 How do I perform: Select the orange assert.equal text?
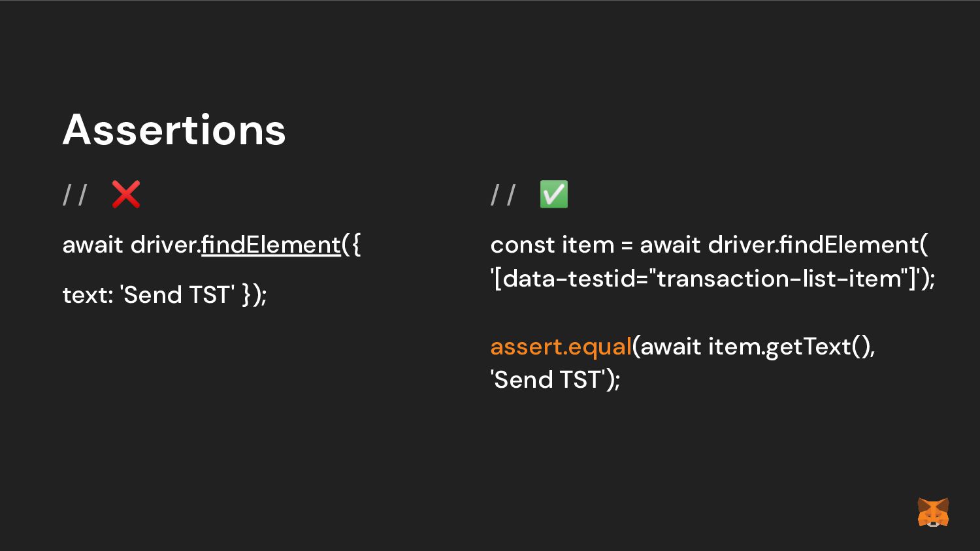point(561,347)
